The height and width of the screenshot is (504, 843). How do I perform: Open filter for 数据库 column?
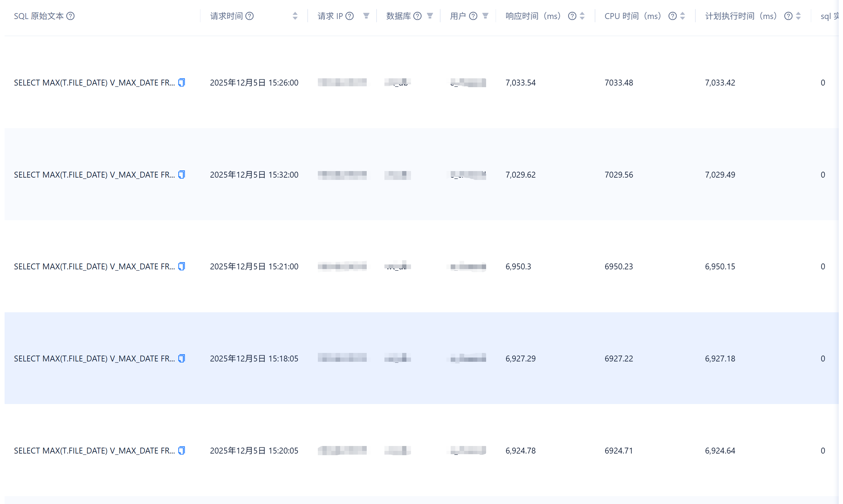click(430, 16)
